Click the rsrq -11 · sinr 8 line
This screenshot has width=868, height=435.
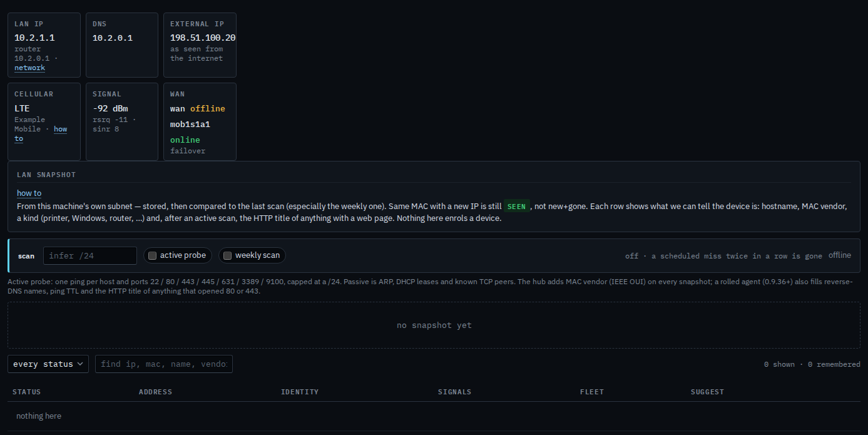(115, 124)
